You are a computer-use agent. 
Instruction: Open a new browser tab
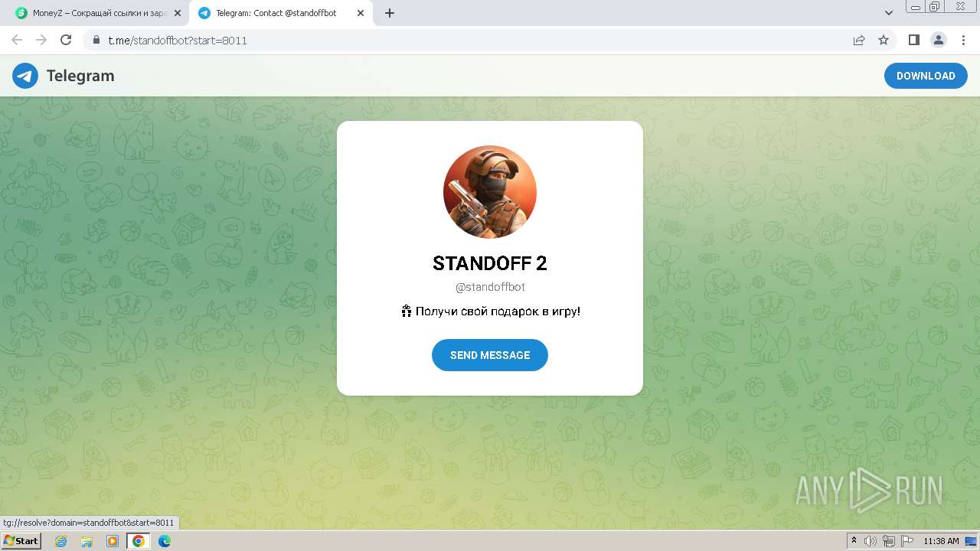389,13
